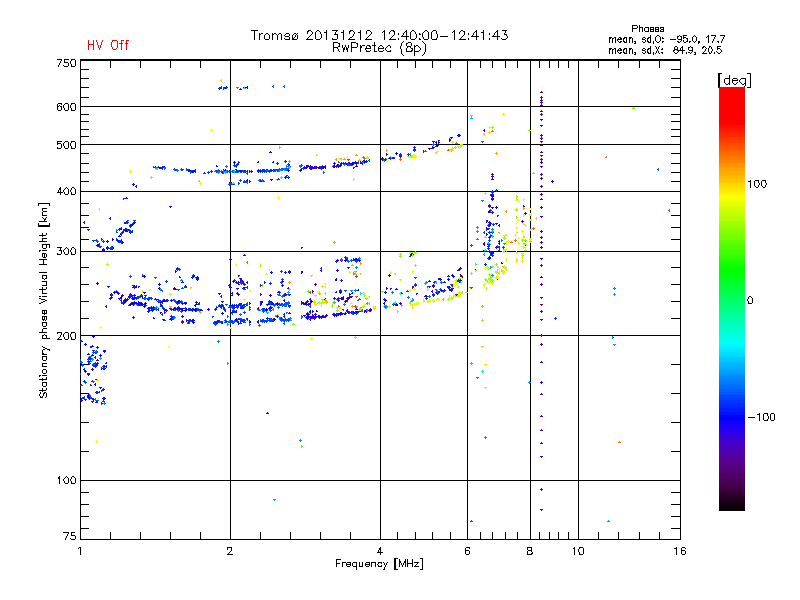Click the x-axis tick label '4'
Screen dimensions: 800x600
click(x=380, y=551)
